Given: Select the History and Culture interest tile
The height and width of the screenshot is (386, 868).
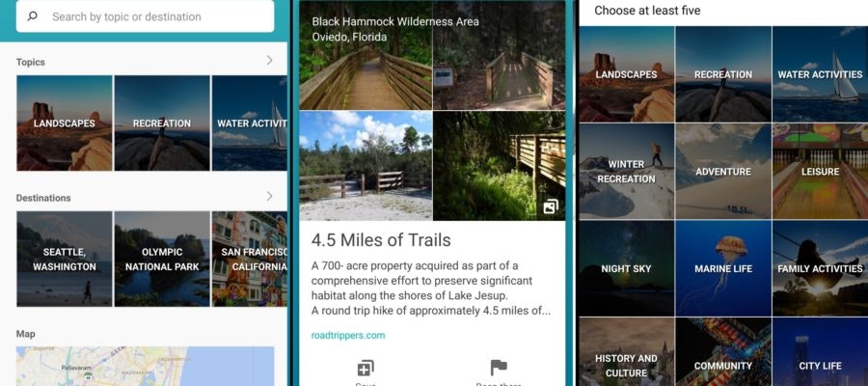Looking at the screenshot, I should (x=627, y=352).
